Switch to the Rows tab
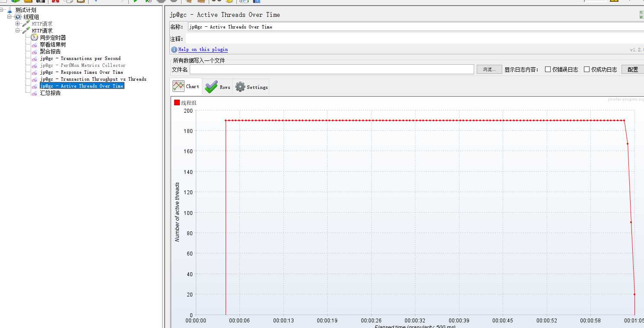The image size is (644, 328). [217, 87]
